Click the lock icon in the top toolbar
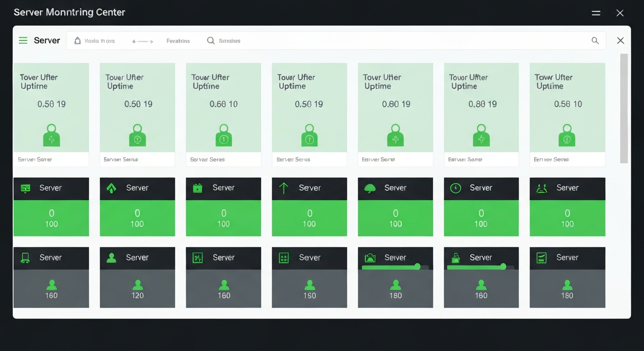This screenshot has height=351, width=644. click(77, 41)
